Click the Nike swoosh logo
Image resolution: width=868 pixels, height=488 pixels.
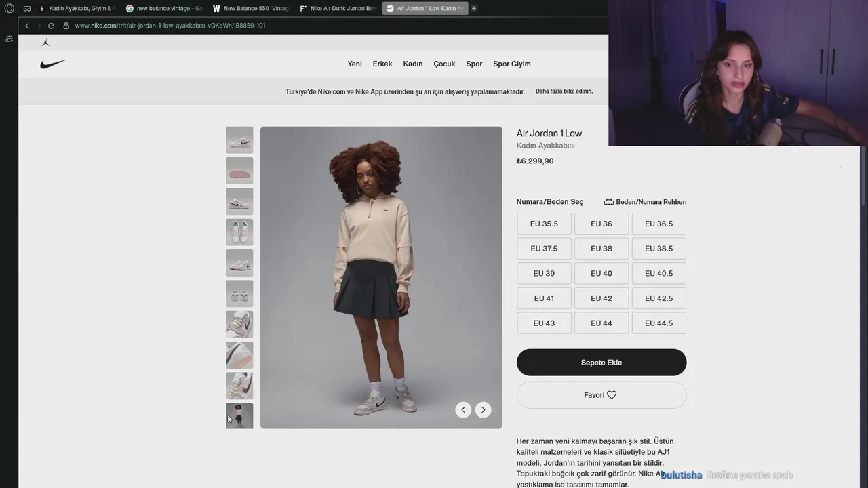[x=53, y=64]
